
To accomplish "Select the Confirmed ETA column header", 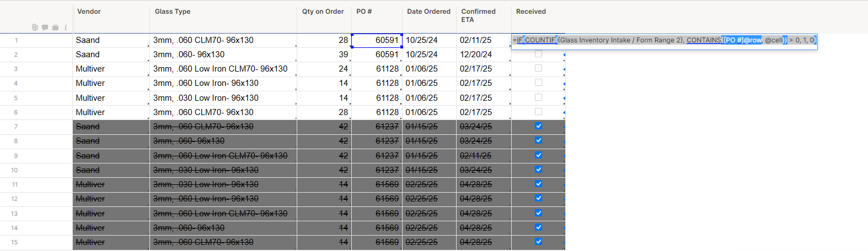I will click(484, 17).
